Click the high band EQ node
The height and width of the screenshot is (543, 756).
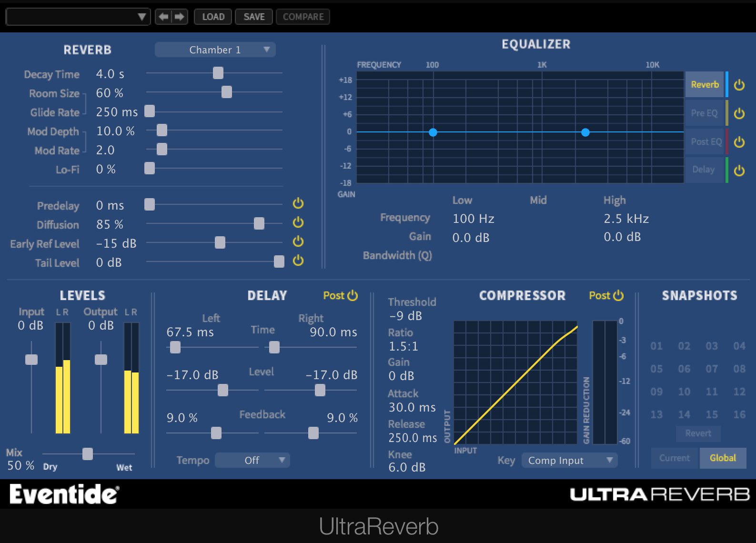[x=585, y=132]
